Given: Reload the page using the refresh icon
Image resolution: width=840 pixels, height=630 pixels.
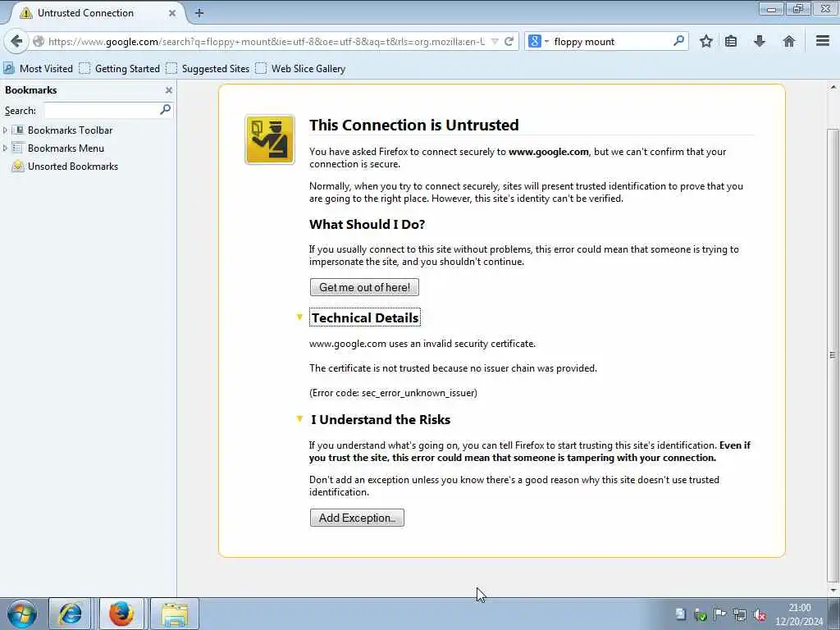Looking at the screenshot, I should point(509,41).
